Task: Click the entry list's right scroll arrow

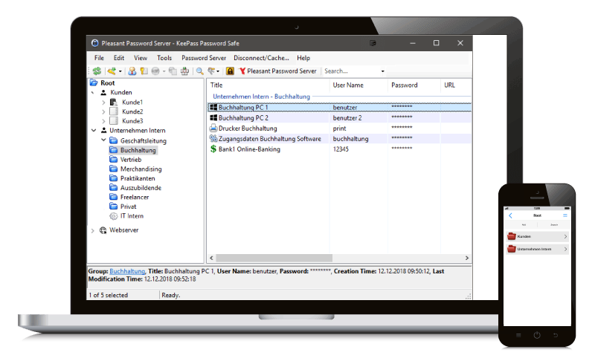Action: click(x=467, y=258)
